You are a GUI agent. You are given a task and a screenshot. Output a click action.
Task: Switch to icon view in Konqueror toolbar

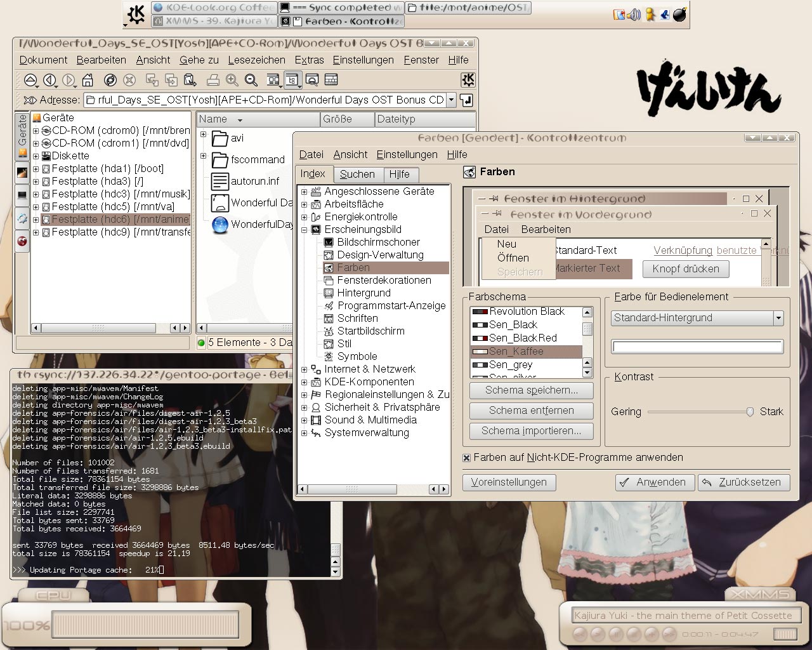point(273,80)
